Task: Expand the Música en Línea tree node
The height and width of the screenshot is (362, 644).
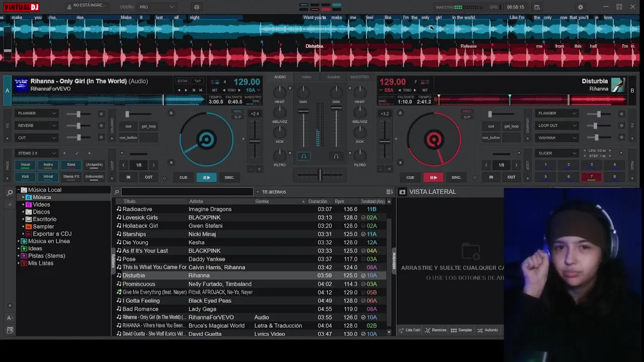Action: point(19,241)
